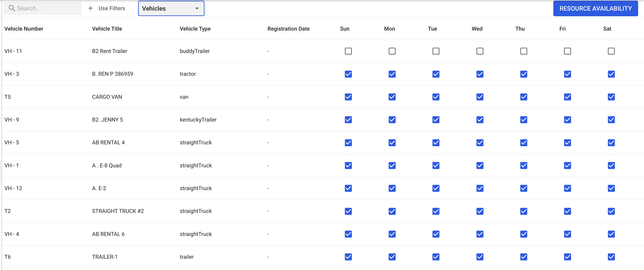Sort by Vehicle Number column header
Viewport: 644px width, 270px height.
point(24,29)
